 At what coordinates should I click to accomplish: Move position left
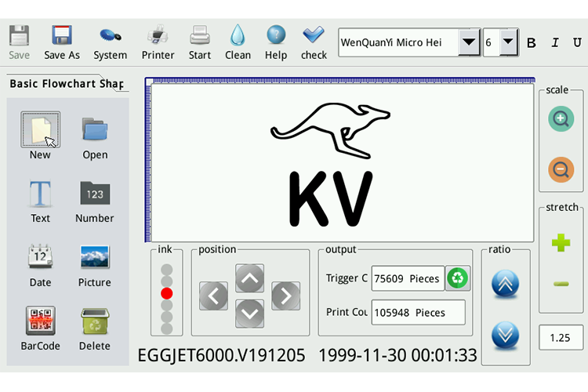pyautogui.click(x=214, y=296)
